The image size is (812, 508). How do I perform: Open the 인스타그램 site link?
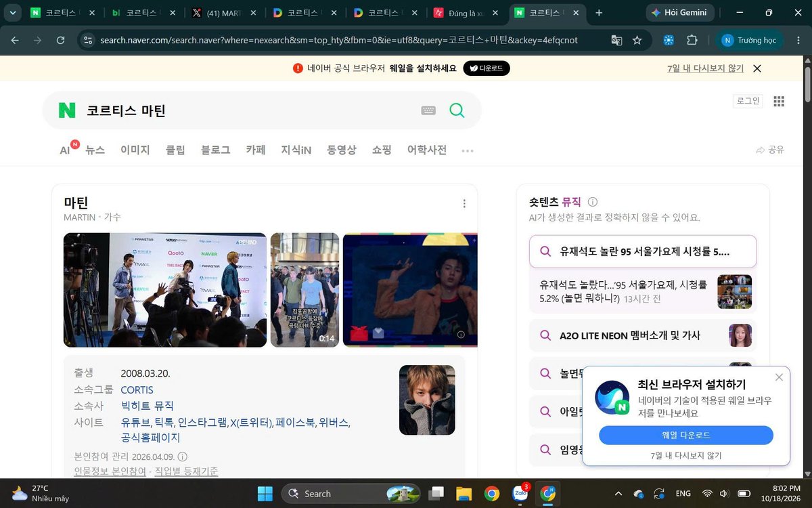click(202, 422)
